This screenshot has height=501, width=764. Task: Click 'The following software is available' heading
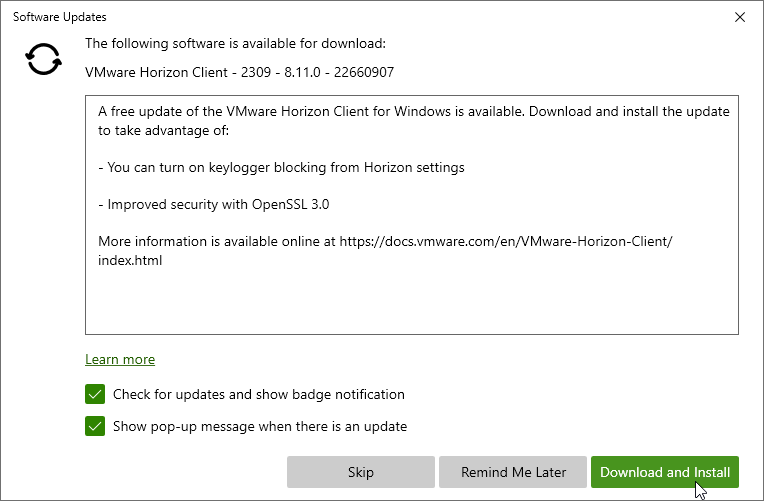pyautogui.click(x=235, y=43)
